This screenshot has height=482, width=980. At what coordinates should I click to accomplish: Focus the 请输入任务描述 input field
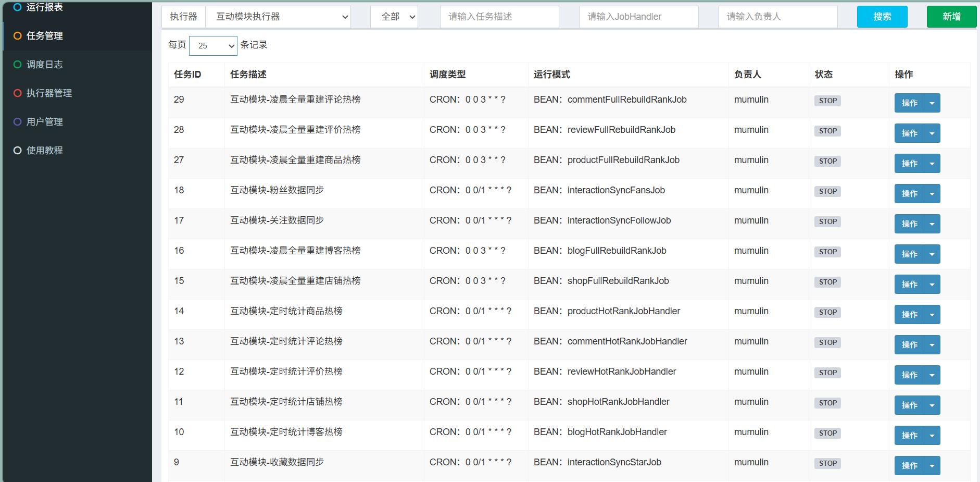(499, 17)
